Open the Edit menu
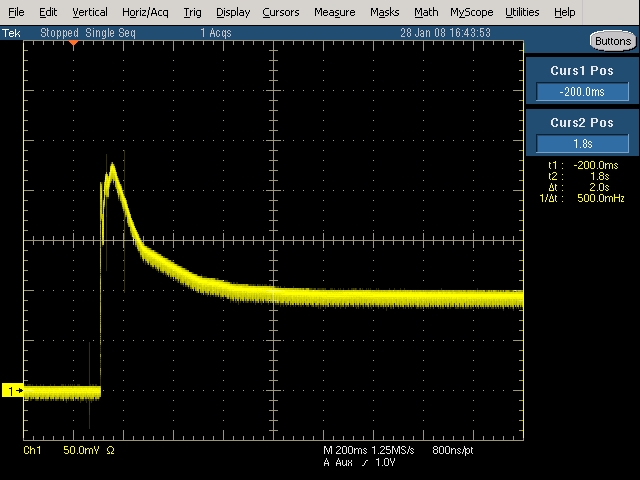This screenshot has height=480, width=640. point(48,12)
